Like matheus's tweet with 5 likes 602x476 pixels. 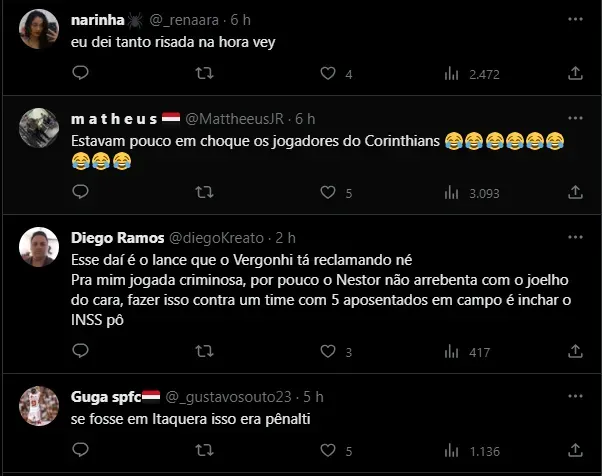point(327,193)
